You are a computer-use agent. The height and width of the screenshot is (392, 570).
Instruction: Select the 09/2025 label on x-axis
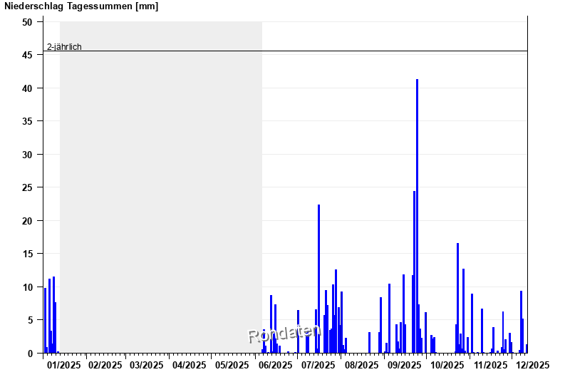click(404, 366)
